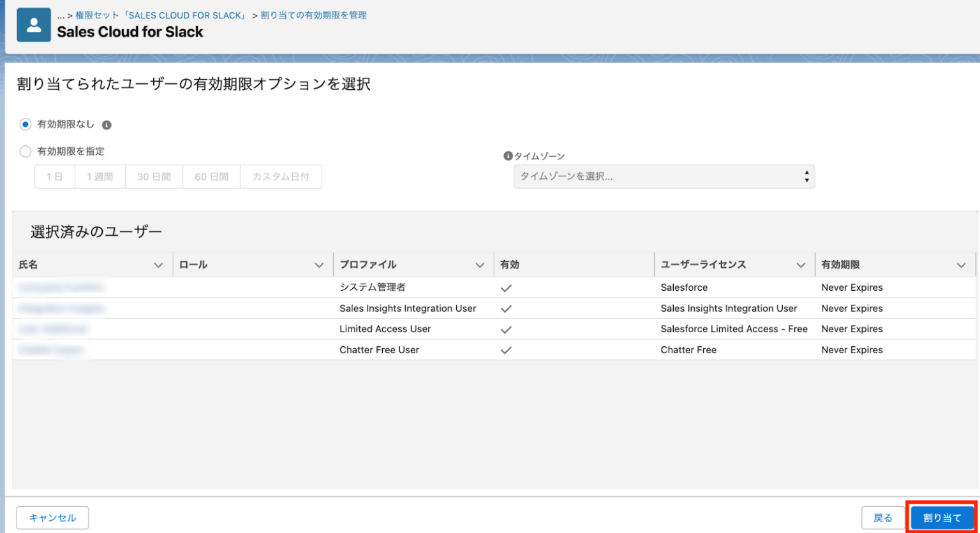Choose the 1日 expiration option

tap(55, 177)
